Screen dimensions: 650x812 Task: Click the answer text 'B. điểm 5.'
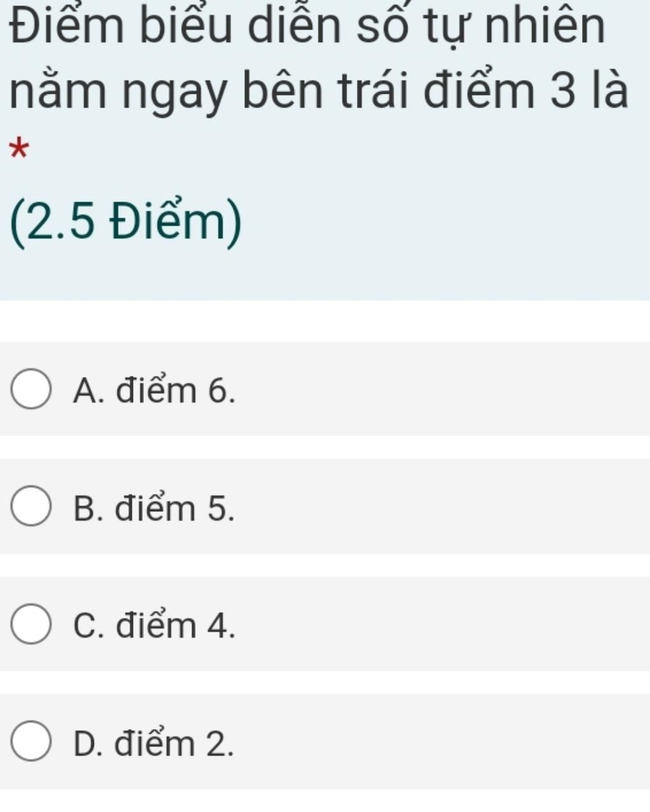[x=154, y=507]
